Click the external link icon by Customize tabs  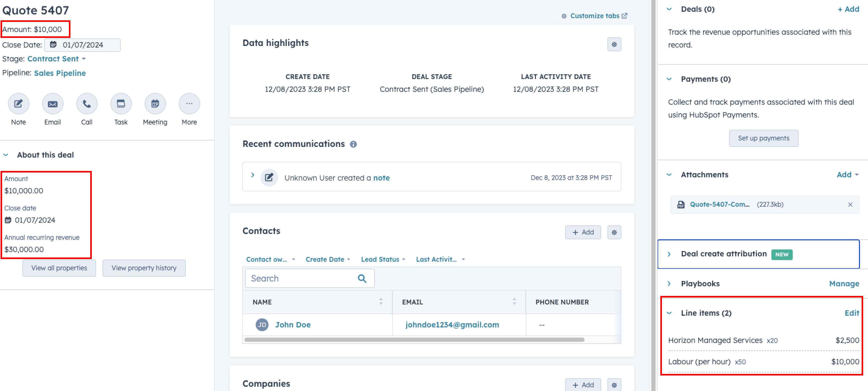pyautogui.click(x=624, y=16)
